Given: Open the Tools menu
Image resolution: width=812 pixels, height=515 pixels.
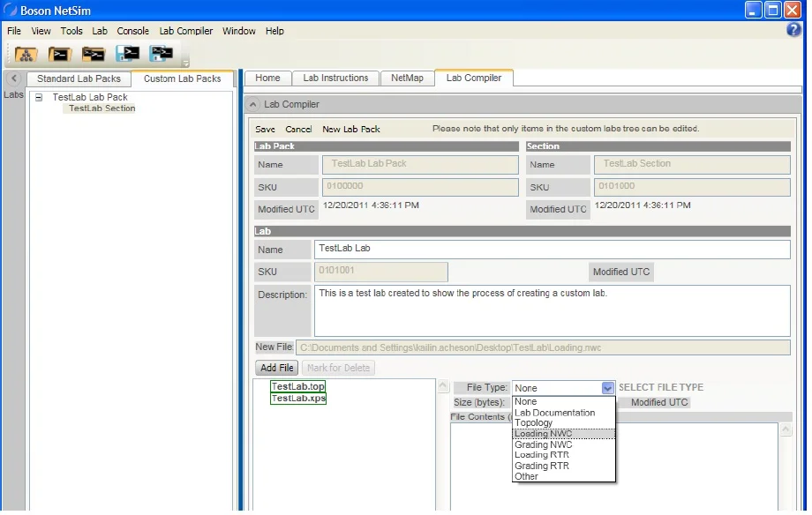Looking at the screenshot, I should (x=71, y=31).
